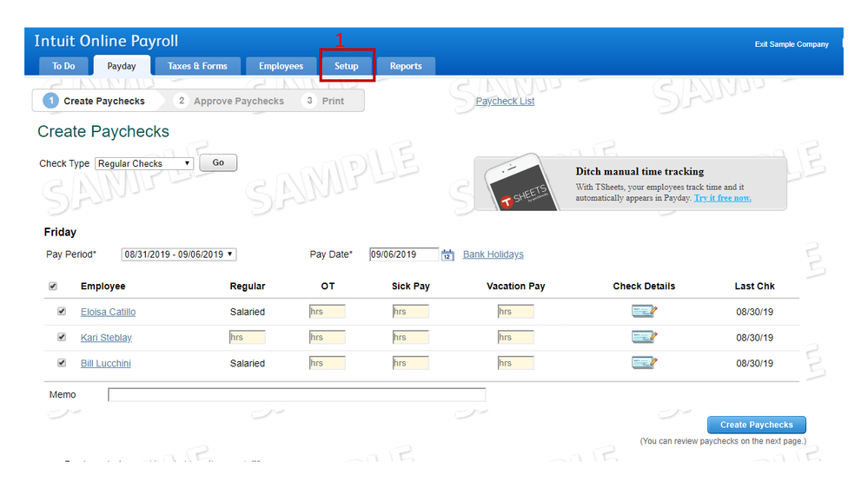Viewport: 868px width, 488px height.
Task: Click the Vacation Pay column header
Action: click(x=516, y=286)
